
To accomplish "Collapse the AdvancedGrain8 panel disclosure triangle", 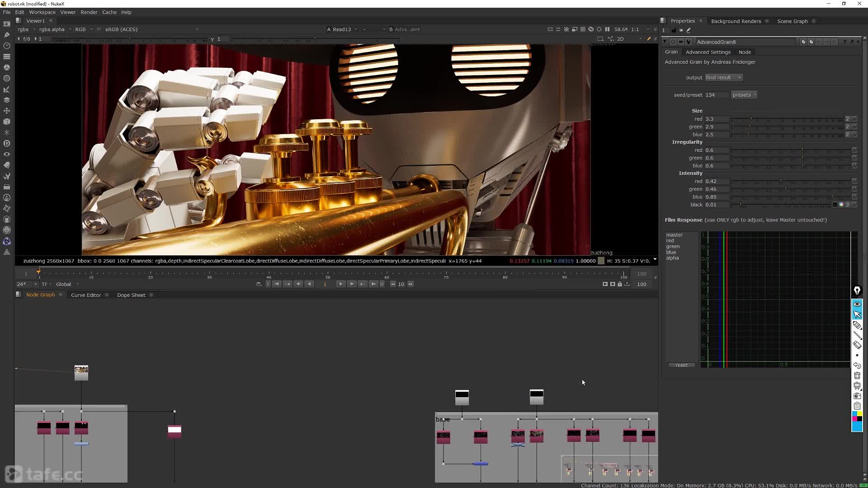I will click(x=665, y=42).
